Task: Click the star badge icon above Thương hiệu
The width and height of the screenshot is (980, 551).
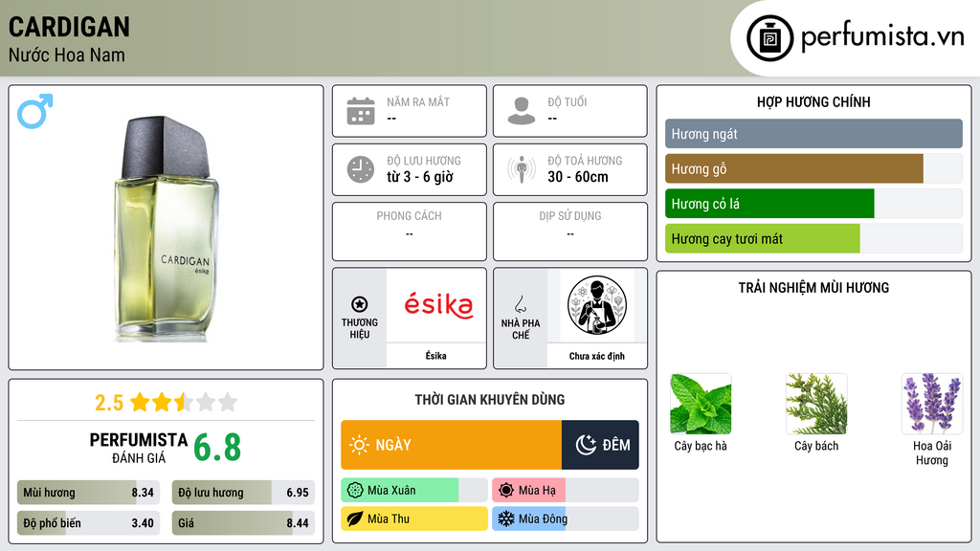Action: [360, 304]
